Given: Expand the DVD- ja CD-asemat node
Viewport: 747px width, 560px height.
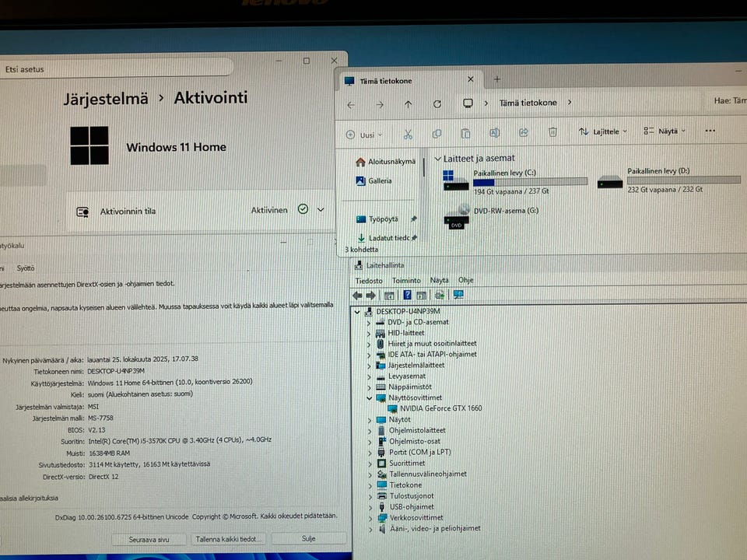Looking at the screenshot, I should (368, 323).
